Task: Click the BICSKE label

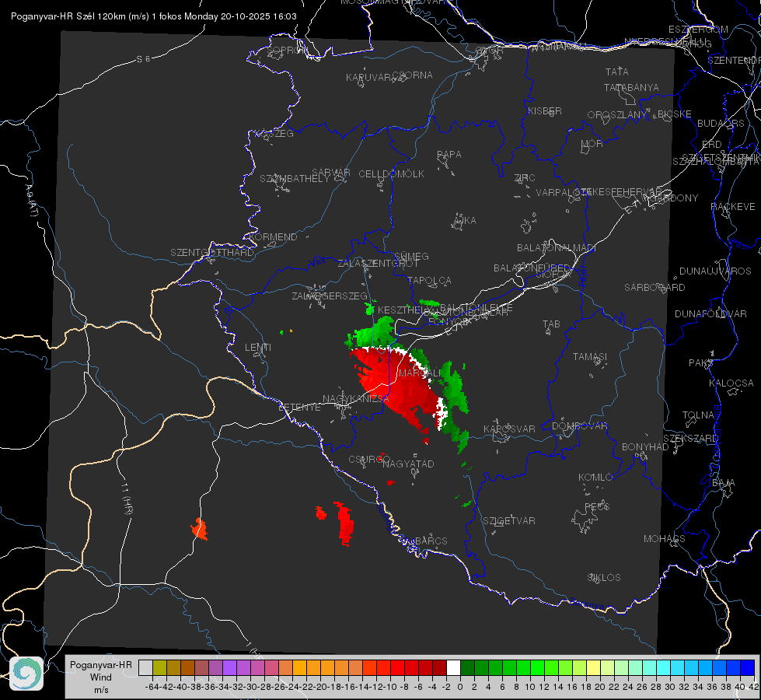Action: click(675, 114)
